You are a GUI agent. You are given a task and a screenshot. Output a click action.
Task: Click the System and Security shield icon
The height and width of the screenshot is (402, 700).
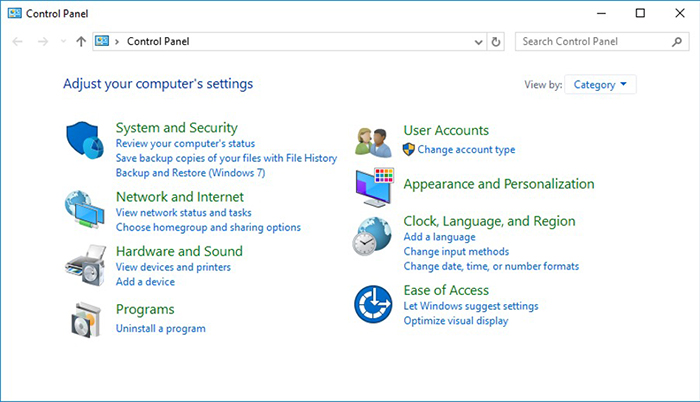85,141
